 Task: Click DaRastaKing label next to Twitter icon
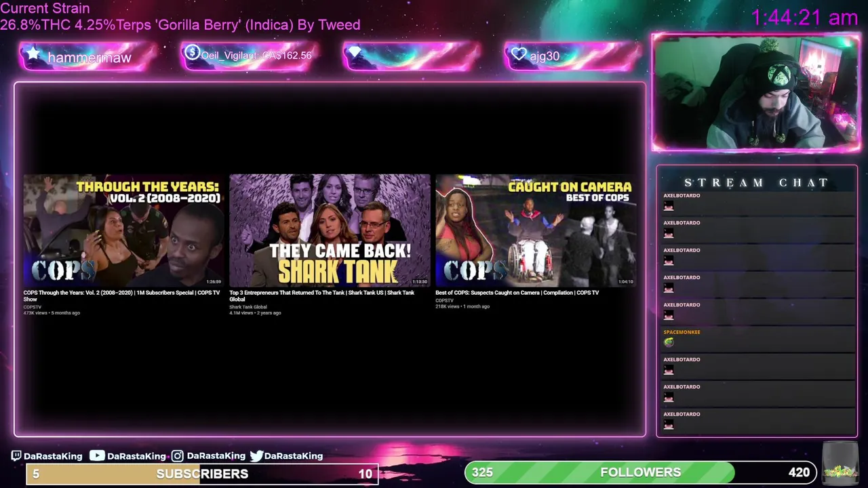(294, 456)
